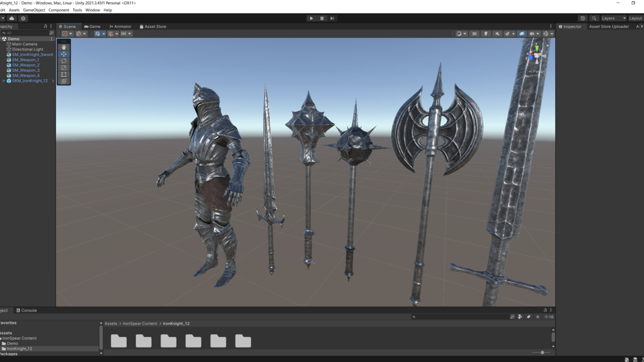Viewport: 644px width, 362px height.
Task: Open the Gizmos dropdown arrow
Action: coord(552,34)
